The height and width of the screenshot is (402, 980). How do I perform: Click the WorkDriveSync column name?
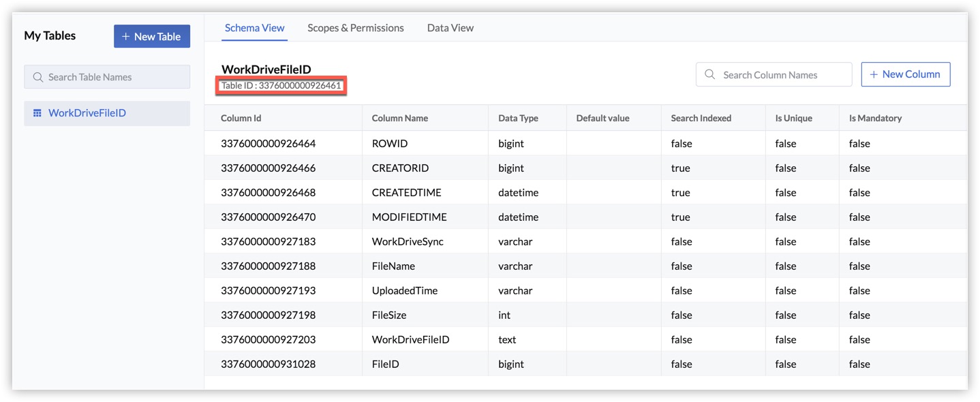tap(407, 242)
